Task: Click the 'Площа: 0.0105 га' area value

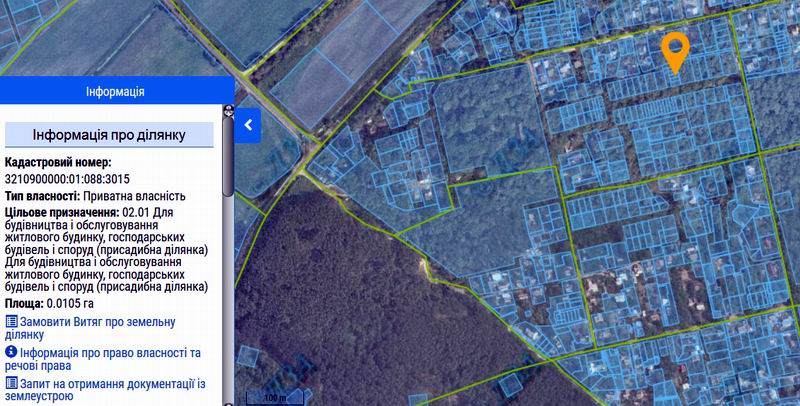Action: (x=52, y=302)
